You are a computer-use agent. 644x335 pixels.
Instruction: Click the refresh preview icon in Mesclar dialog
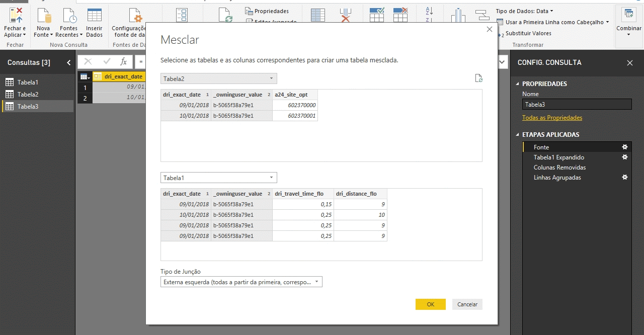478,78
